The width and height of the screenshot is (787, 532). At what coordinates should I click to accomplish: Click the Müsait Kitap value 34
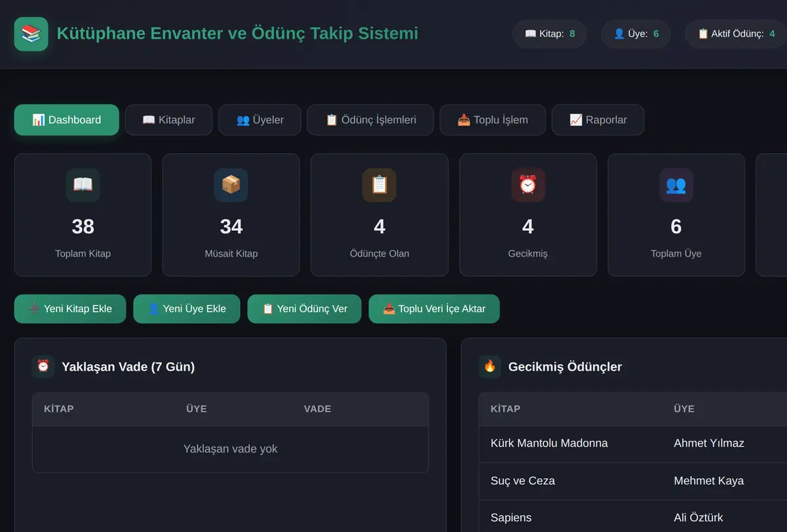tap(231, 227)
